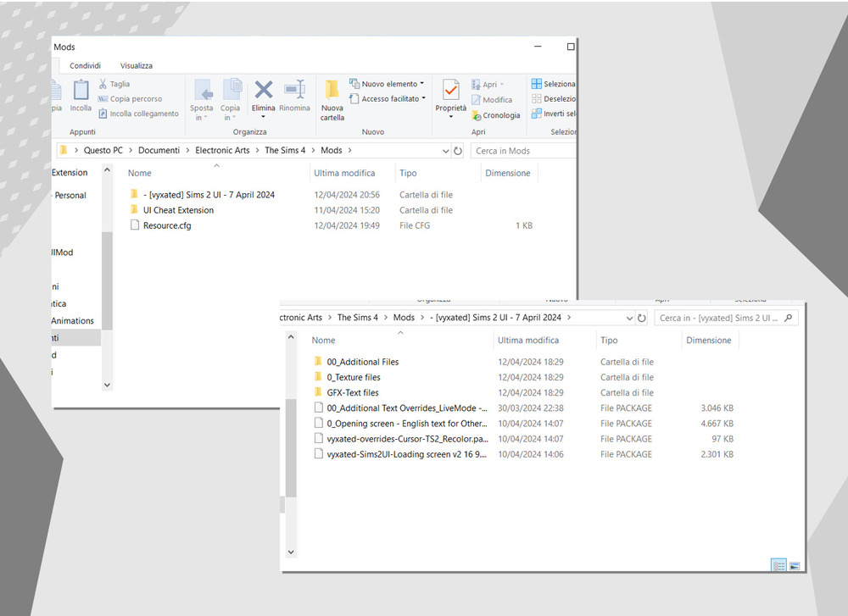Click Modifica in the Apri group

point(492,100)
